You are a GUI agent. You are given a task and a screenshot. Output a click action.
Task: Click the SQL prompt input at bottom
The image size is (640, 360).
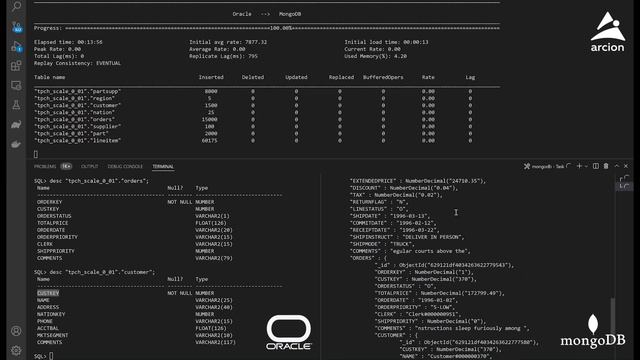pyautogui.click(x=51, y=356)
